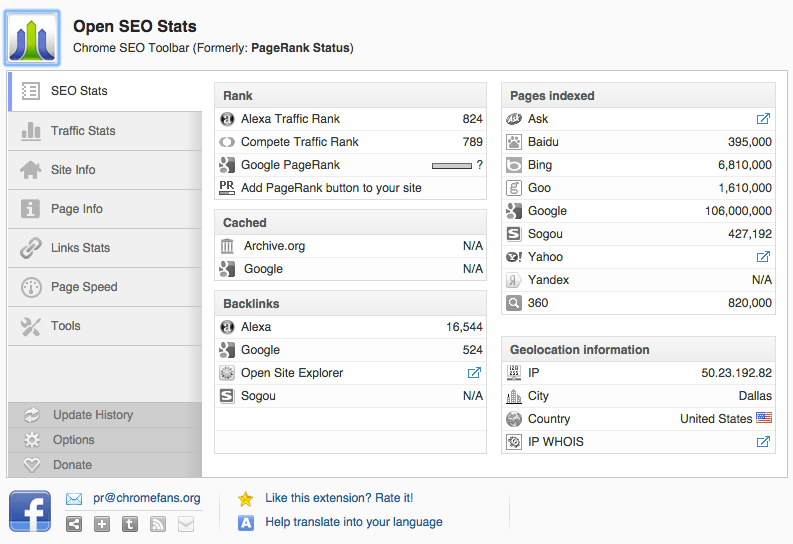The width and height of the screenshot is (793, 544).
Task: Open the Open Site Explorer external link icon
Action: (474, 373)
